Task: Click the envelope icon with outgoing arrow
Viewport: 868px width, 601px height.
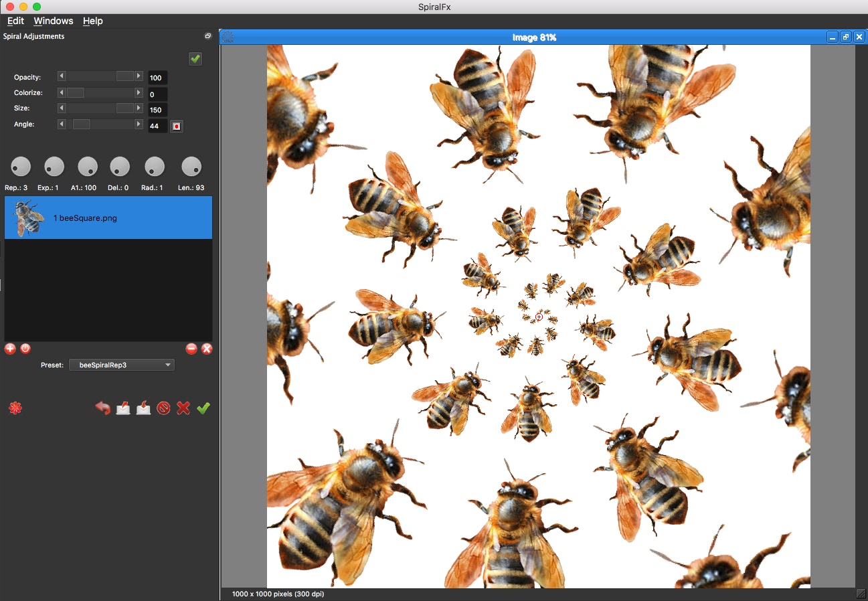Action: point(123,408)
